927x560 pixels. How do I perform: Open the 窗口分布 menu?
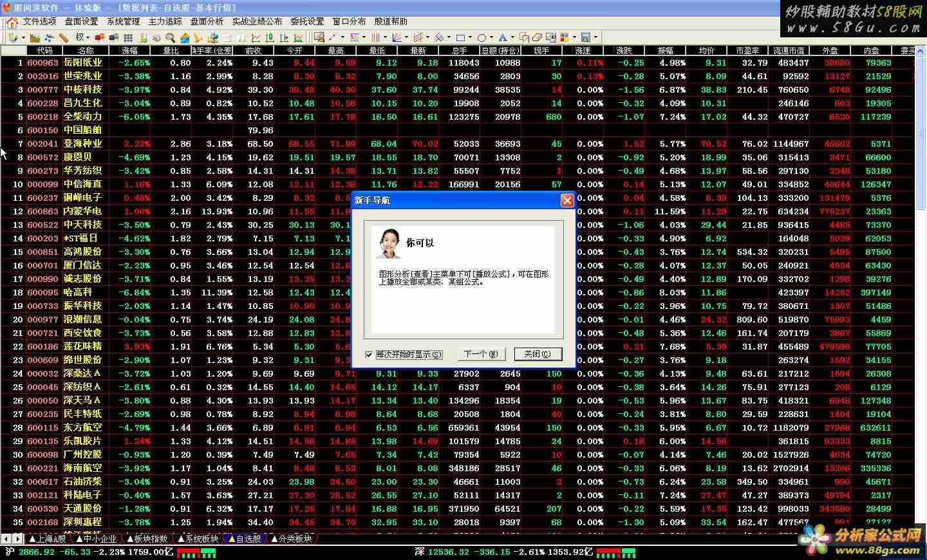tap(349, 22)
